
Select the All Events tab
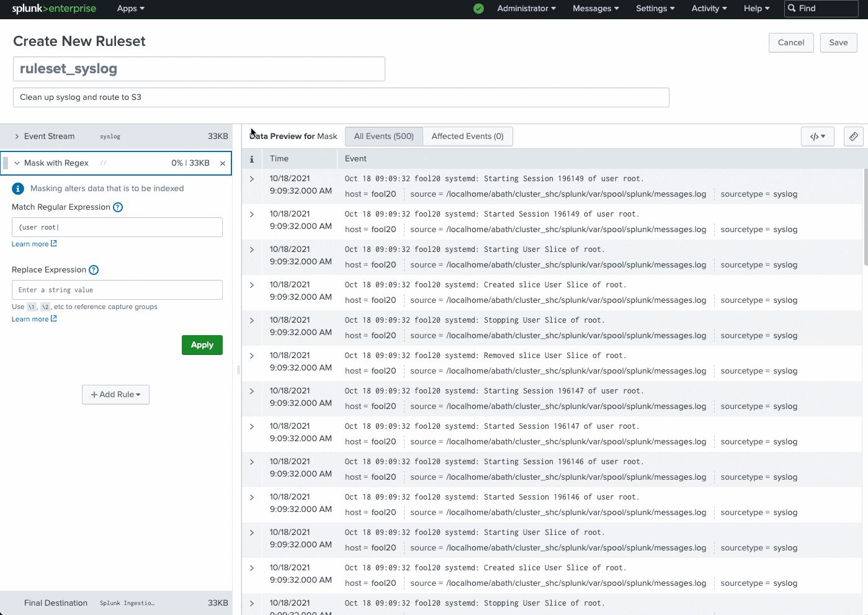tap(383, 137)
